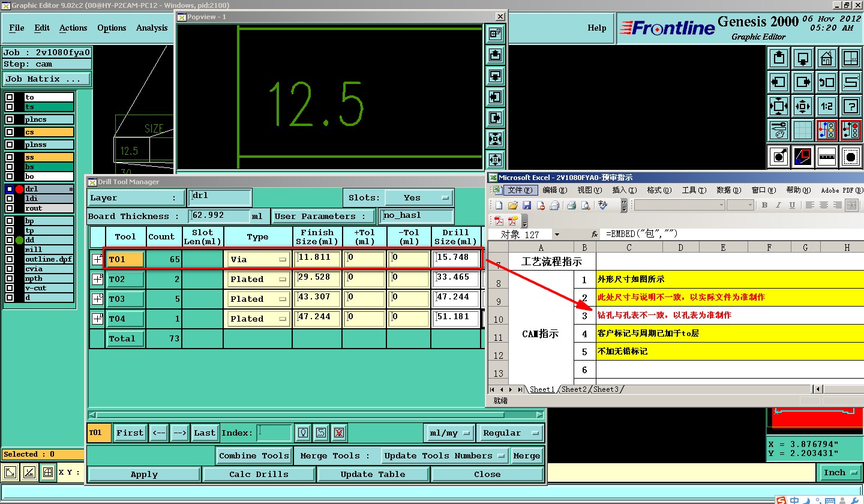Toggle the checkbox for layer 'cs'
The image size is (864, 504).
pos(10,132)
